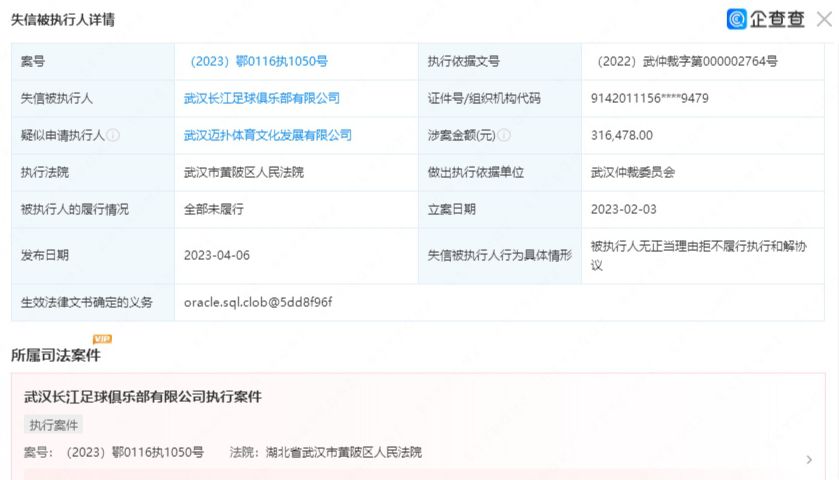Open case number (2023)鄂0116执1050号 link
This screenshot has width=839, height=480.
[x=257, y=61]
